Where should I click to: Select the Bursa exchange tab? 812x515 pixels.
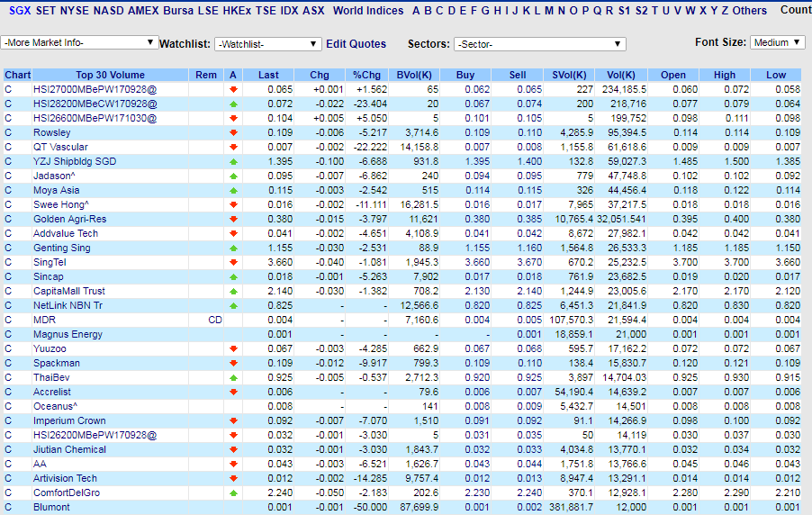(x=178, y=11)
